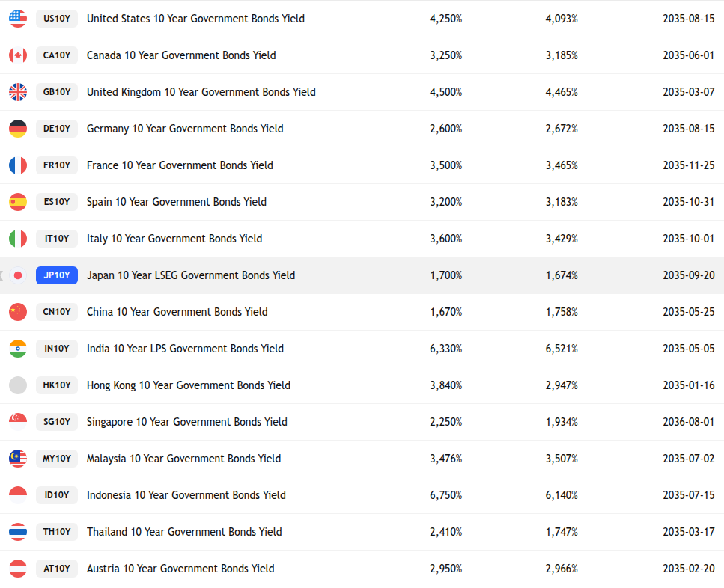
Task: Open Singapore 10 Year Government Bonds Yield link
Action: (x=186, y=422)
